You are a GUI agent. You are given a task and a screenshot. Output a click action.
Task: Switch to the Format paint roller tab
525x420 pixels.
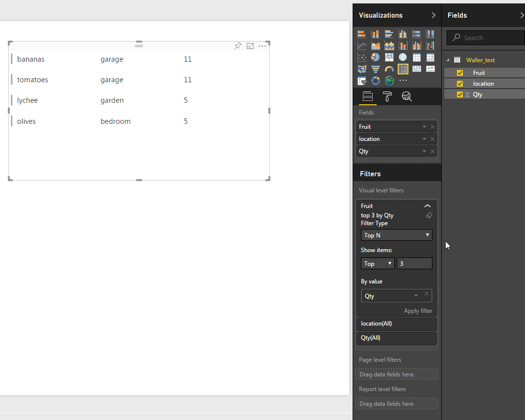coord(387,96)
